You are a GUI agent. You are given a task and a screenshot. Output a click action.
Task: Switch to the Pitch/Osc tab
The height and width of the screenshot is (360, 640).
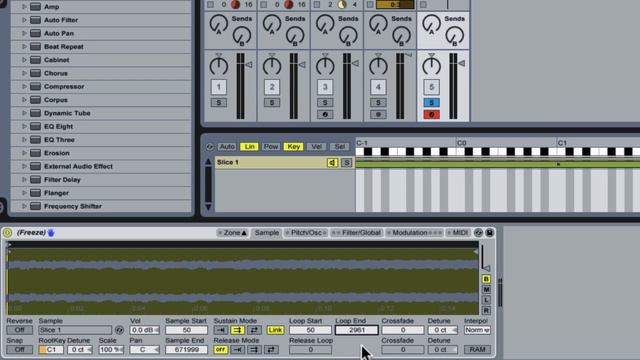(x=306, y=233)
